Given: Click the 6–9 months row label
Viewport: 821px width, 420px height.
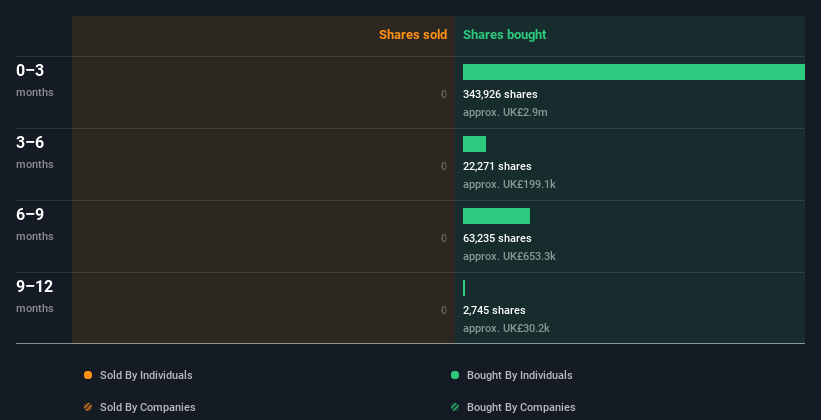Looking at the screenshot, I should (35, 224).
